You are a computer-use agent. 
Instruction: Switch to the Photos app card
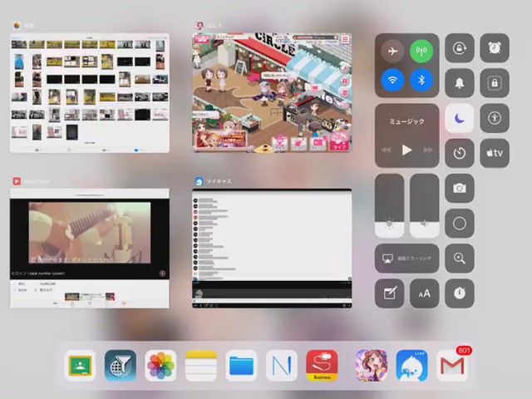(x=90, y=93)
